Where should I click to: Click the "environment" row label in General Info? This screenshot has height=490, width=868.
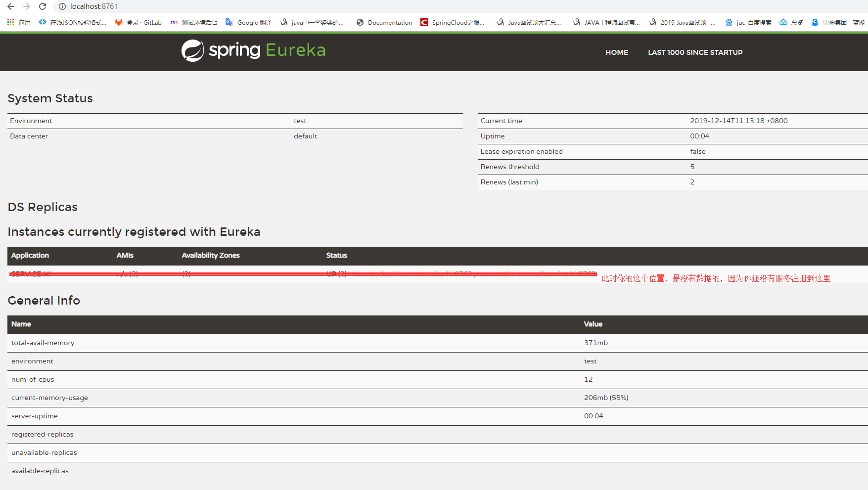tap(33, 361)
